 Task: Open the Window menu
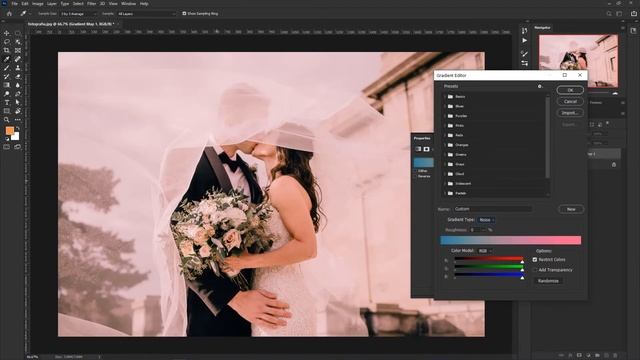129,4
